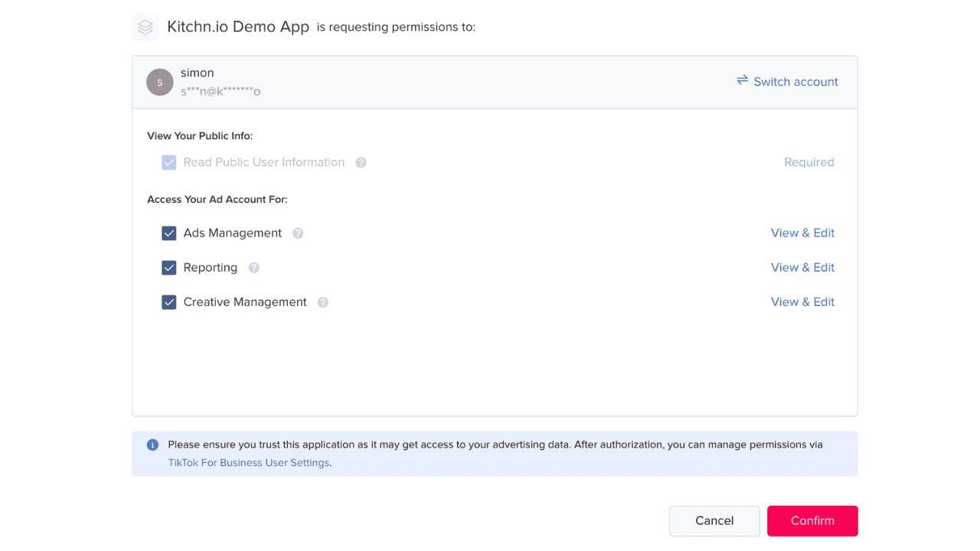980x551 pixels.
Task: Open View & Edit for Creative Management
Action: pos(802,302)
